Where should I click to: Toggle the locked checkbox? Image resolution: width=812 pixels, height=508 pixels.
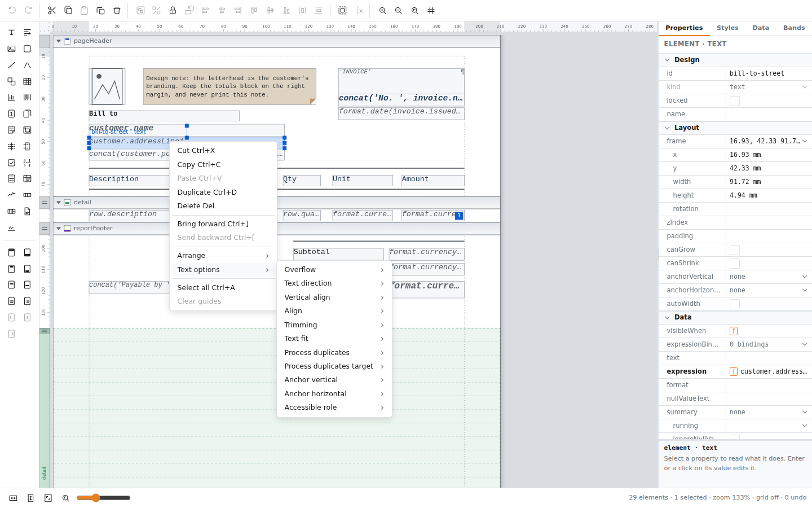click(x=735, y=100)
